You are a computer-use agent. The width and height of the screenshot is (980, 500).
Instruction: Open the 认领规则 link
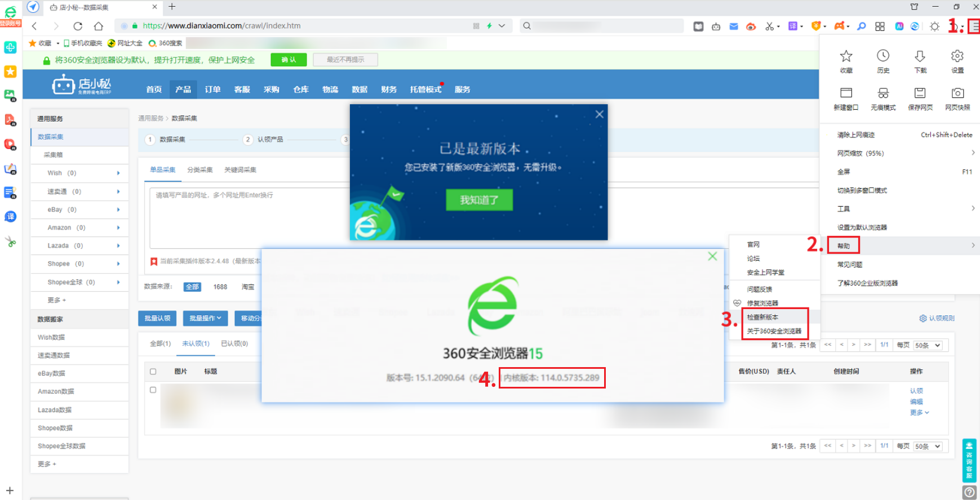[x=937, y=318]
